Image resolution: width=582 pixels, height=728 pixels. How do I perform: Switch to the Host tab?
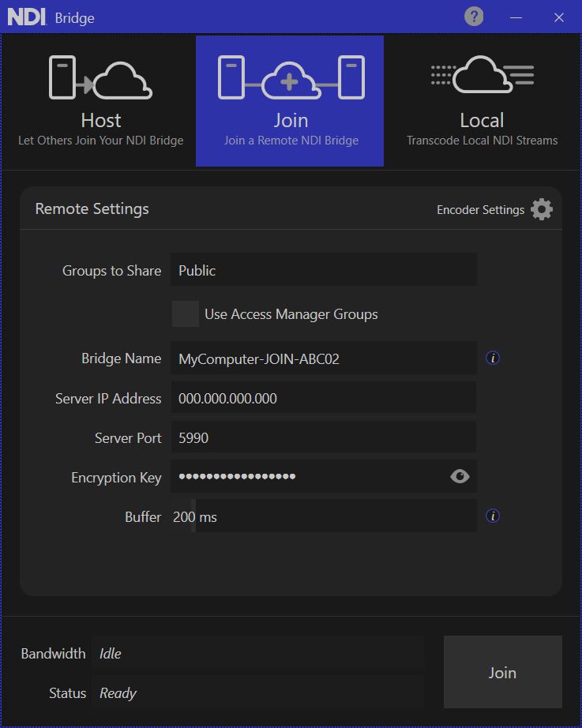[x=101, y=101]
